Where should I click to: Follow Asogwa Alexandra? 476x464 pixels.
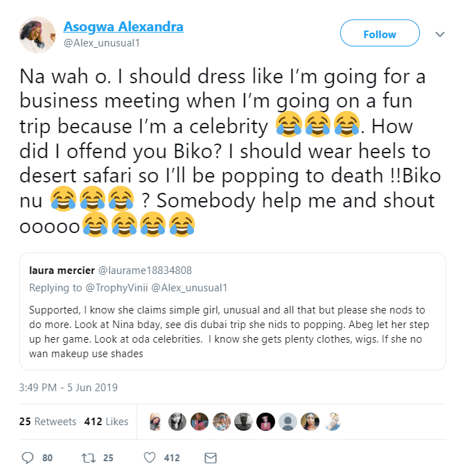(380, 33)
